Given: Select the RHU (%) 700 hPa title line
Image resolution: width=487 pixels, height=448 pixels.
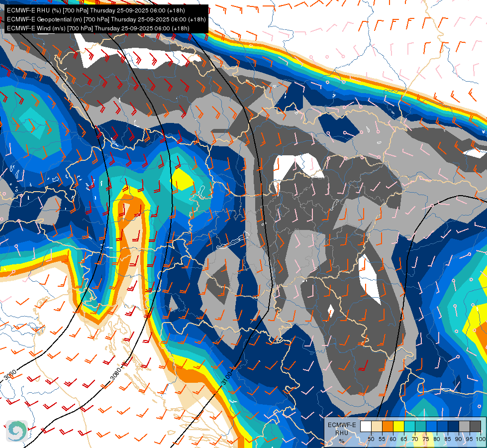Looking at the screenshot, I should (x=96, y=10).
